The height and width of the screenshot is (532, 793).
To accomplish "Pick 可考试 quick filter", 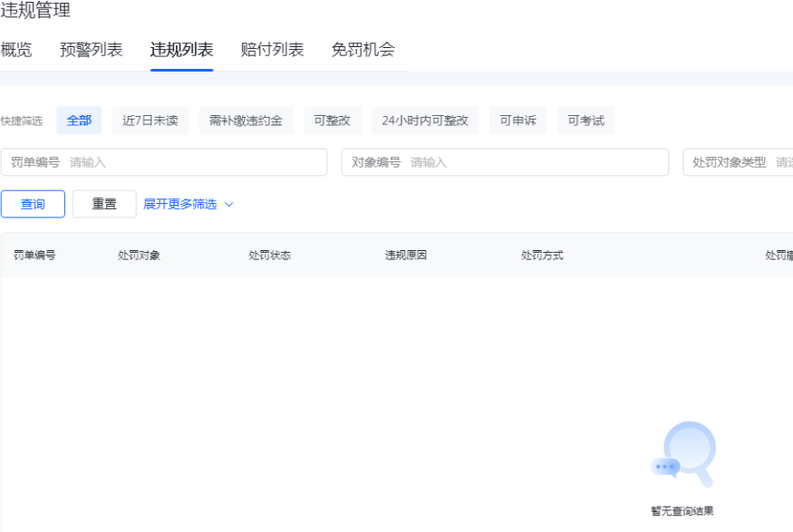I will [x=585, y=121].
